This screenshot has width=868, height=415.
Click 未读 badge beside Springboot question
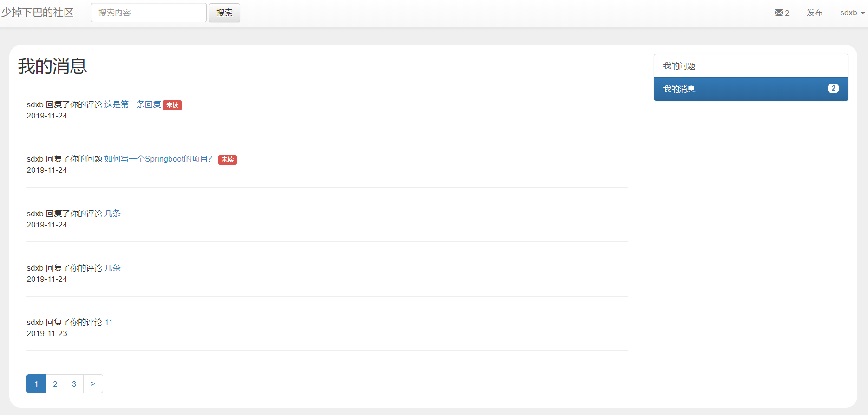tap(228, 160)
